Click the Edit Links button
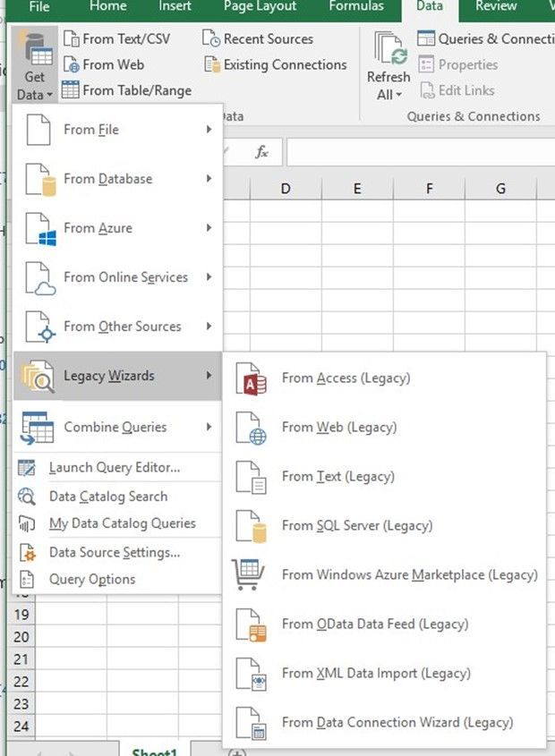 [457, 90]
